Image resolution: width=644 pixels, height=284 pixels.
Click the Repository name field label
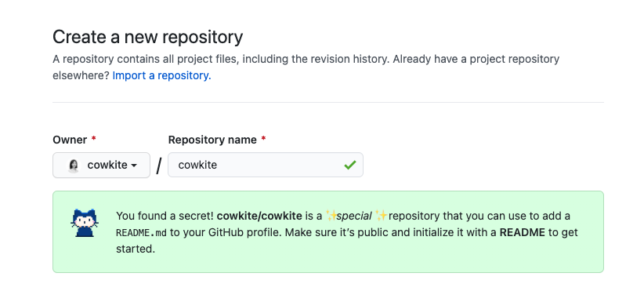point(212,140)
